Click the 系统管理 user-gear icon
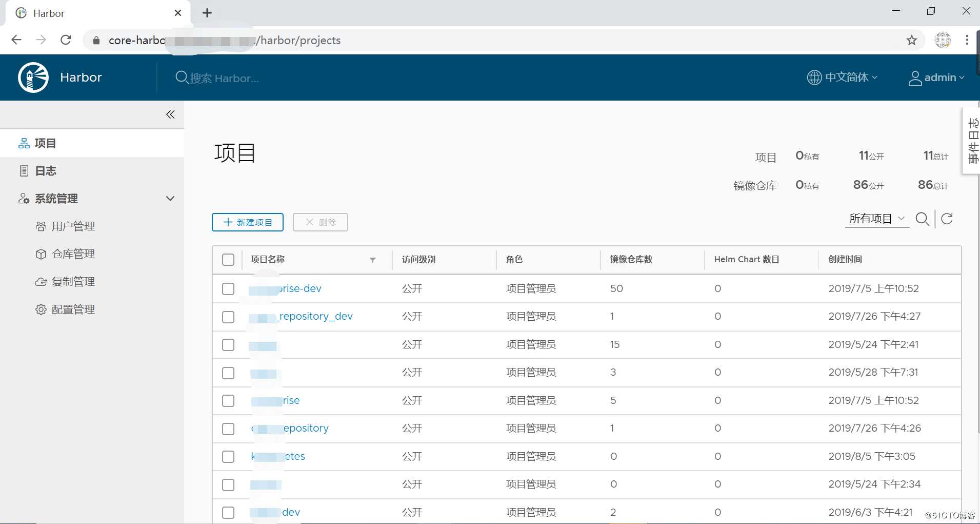Image resolution: width=980 pixels, height=524 pixels. tap(24, 199)
